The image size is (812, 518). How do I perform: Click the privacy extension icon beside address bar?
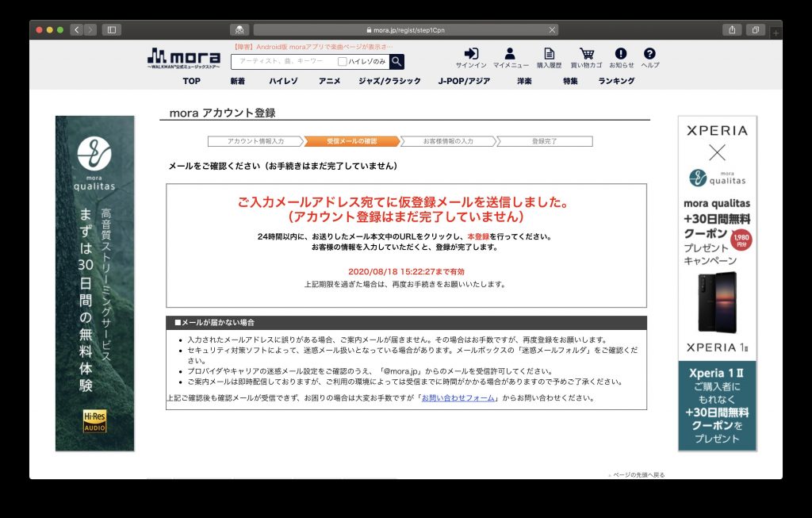[x=239, y=30]
